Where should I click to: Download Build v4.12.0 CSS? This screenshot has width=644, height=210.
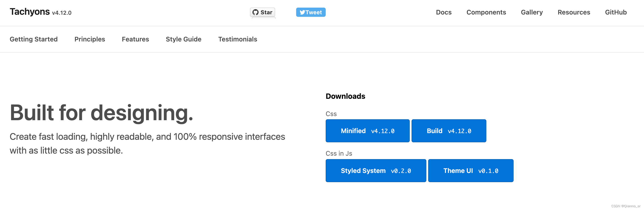449,131
